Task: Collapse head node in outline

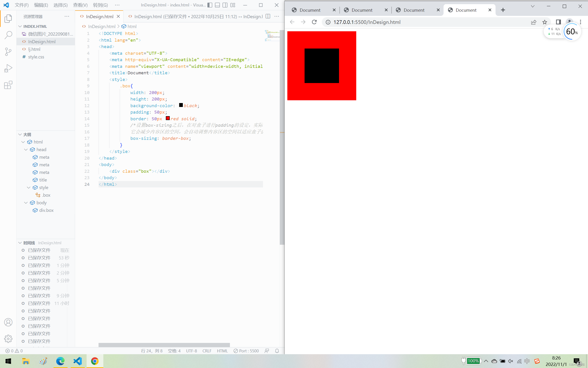Action: [x=26, y=149]
